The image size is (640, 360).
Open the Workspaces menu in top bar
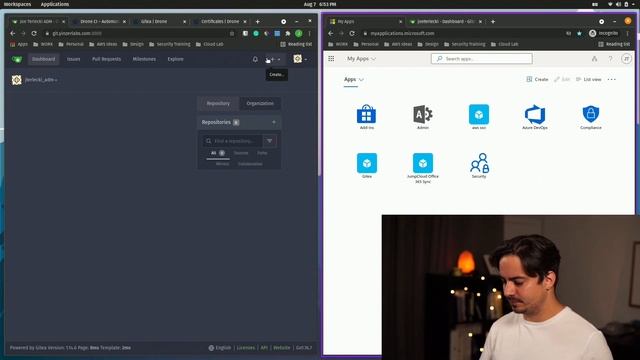[18, 4]
